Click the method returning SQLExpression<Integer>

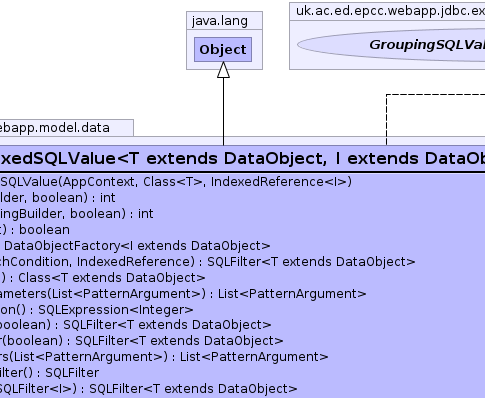(x=97, y=310)
